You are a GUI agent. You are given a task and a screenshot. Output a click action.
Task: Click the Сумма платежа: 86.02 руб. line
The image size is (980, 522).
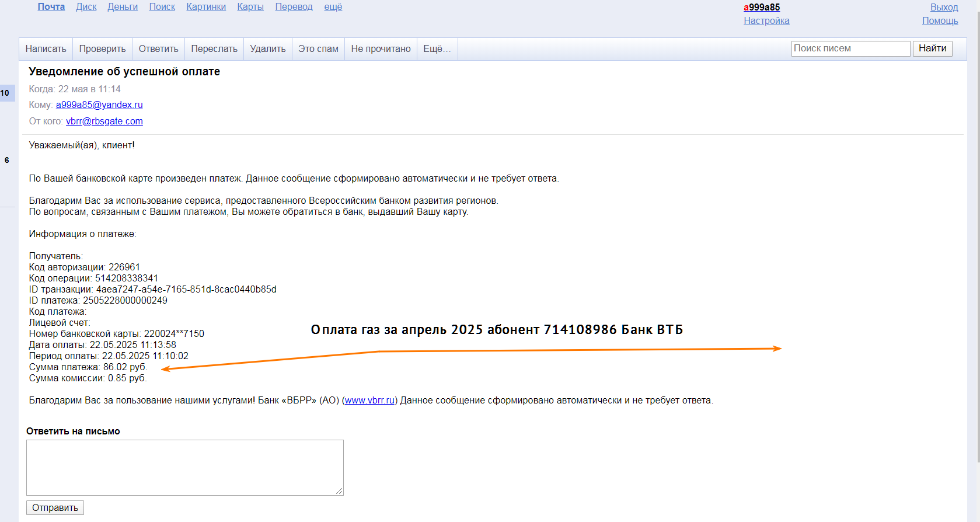click(x=88, y=367)
